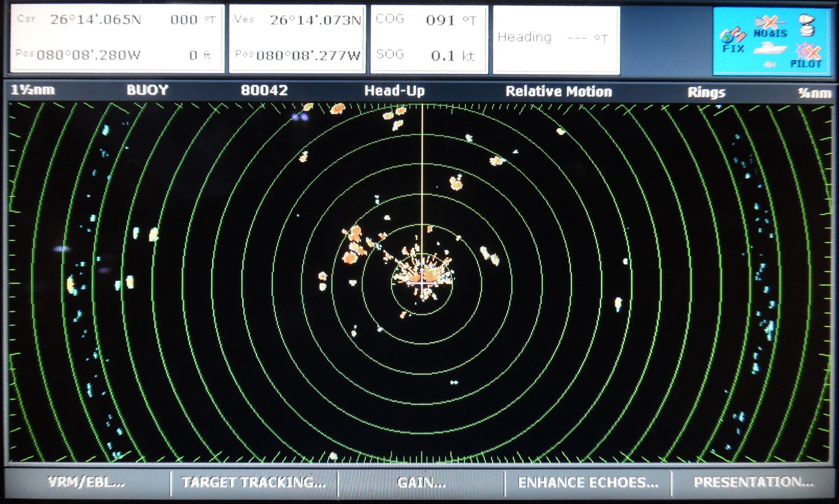839x504 pixels.
Task: Click the small fish icon
Action: click(x=769, y=64)
